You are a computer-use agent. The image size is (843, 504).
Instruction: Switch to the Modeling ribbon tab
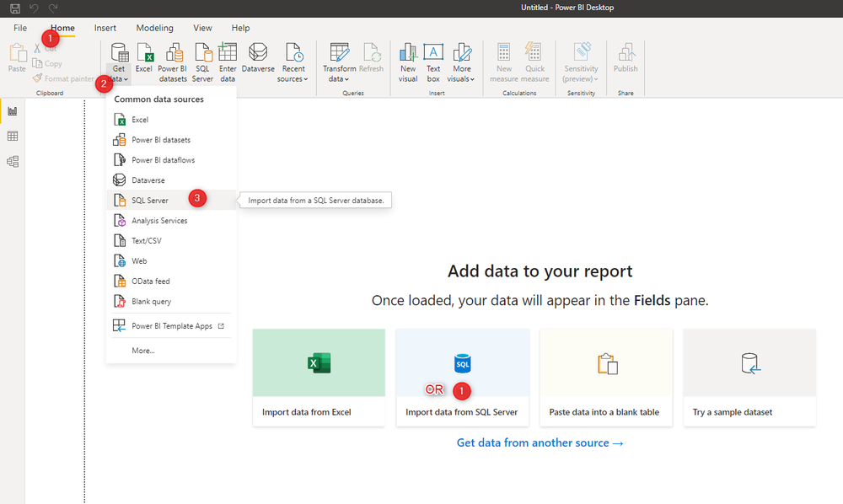[154, 27]
